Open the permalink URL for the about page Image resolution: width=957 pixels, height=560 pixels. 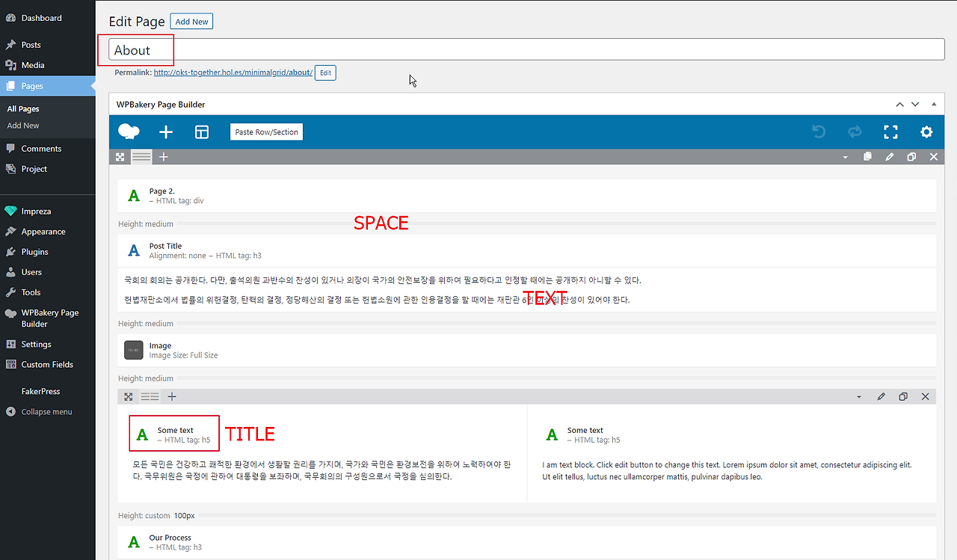(x=233, y=73)
